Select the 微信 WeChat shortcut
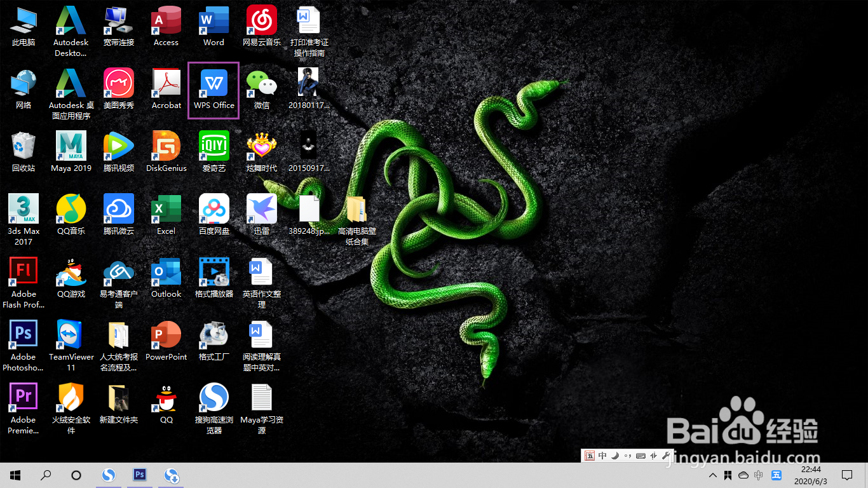 coord(262,90)
